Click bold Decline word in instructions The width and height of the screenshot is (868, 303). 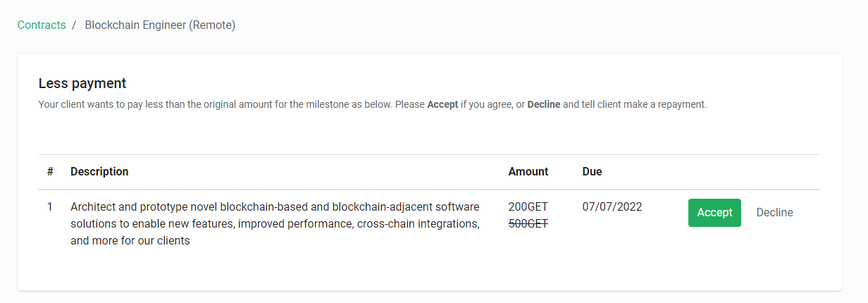pos(544,104)
